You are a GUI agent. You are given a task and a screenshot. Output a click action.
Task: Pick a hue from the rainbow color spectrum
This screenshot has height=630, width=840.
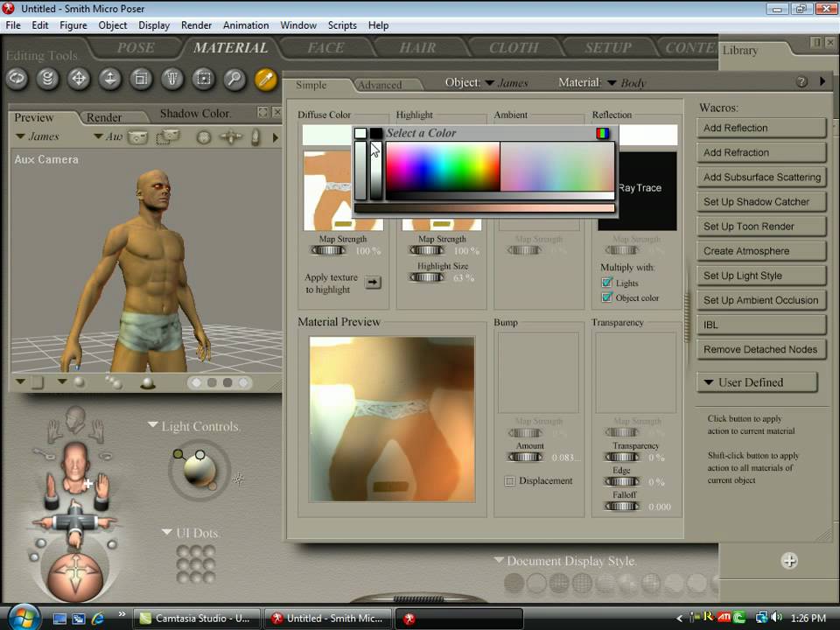(x=443, y=166)
